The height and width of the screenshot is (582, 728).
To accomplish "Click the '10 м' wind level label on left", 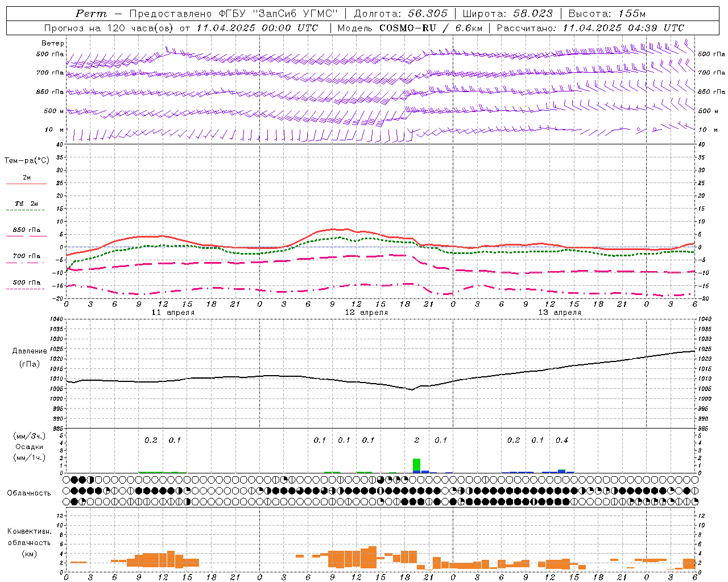I will coord(55,130).
